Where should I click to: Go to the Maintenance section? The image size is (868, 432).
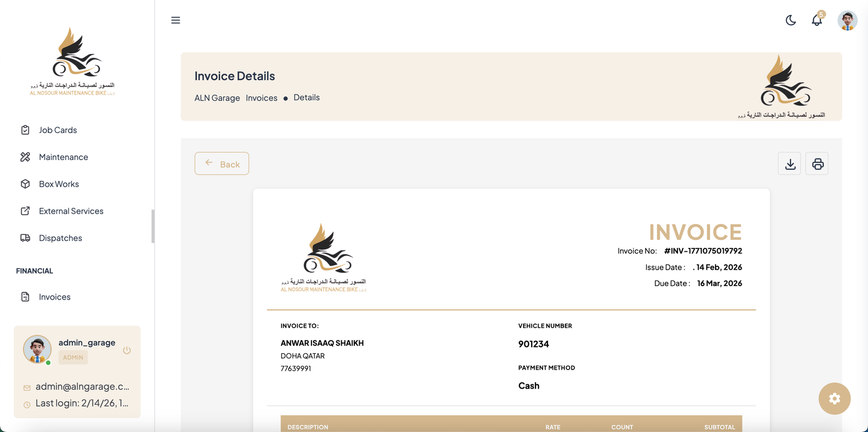pos(63,157)
